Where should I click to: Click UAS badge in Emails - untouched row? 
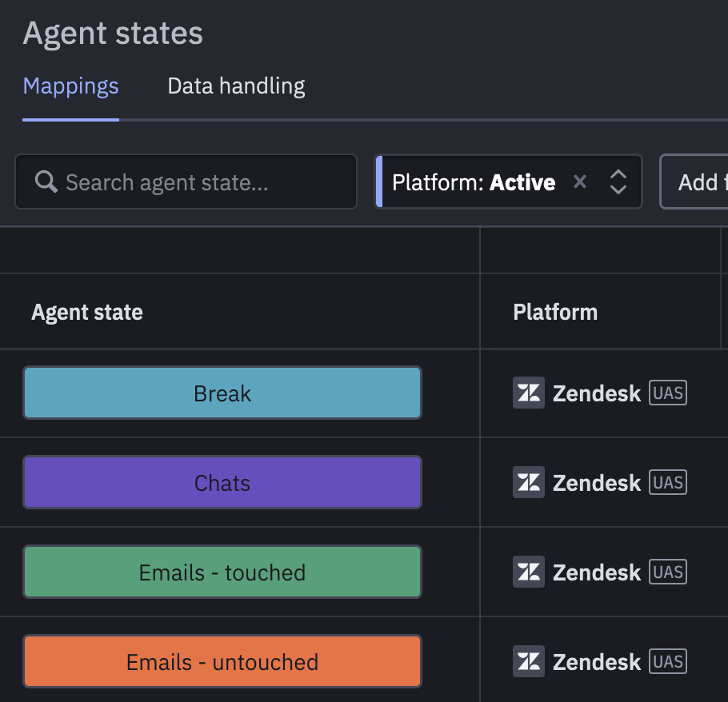click(668, 662)
